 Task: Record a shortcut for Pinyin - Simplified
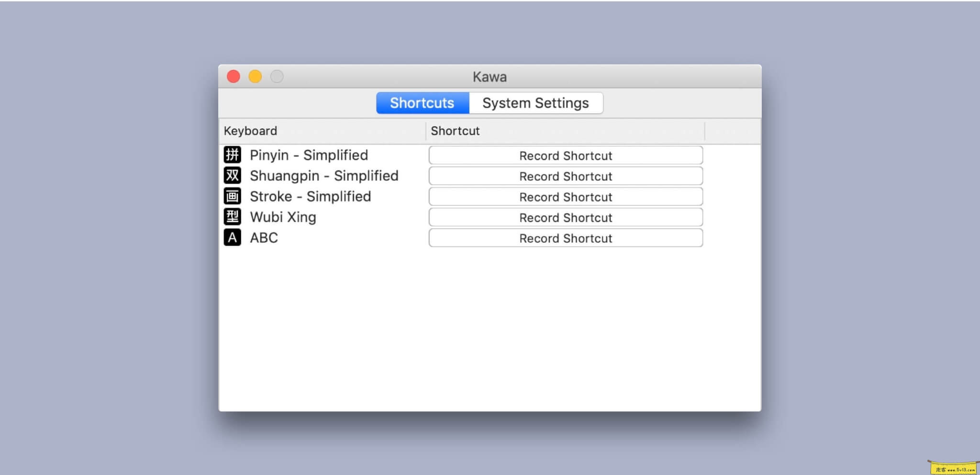coord(566,155)
